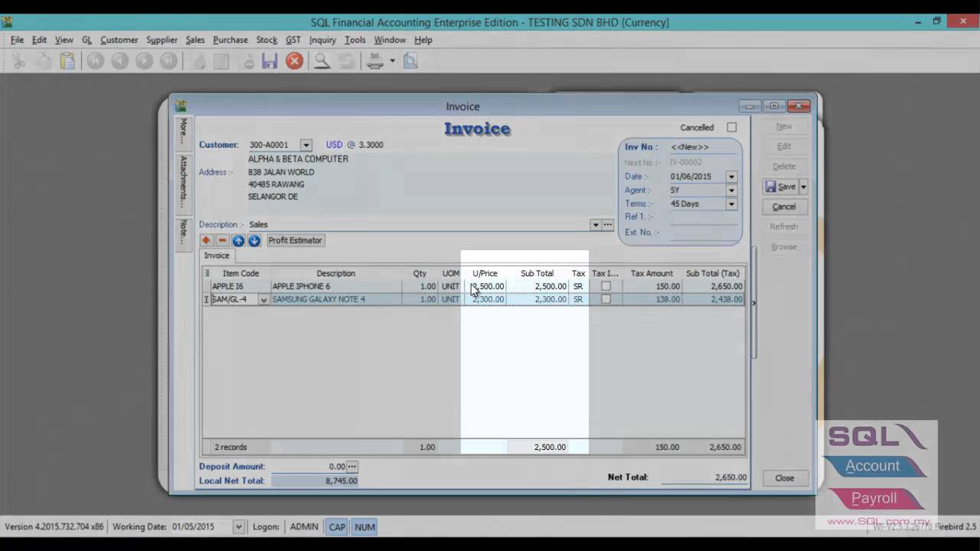Go to last record toolbar icon
Viewport: 980px width, 551px height.
click(x=168, y=61)
